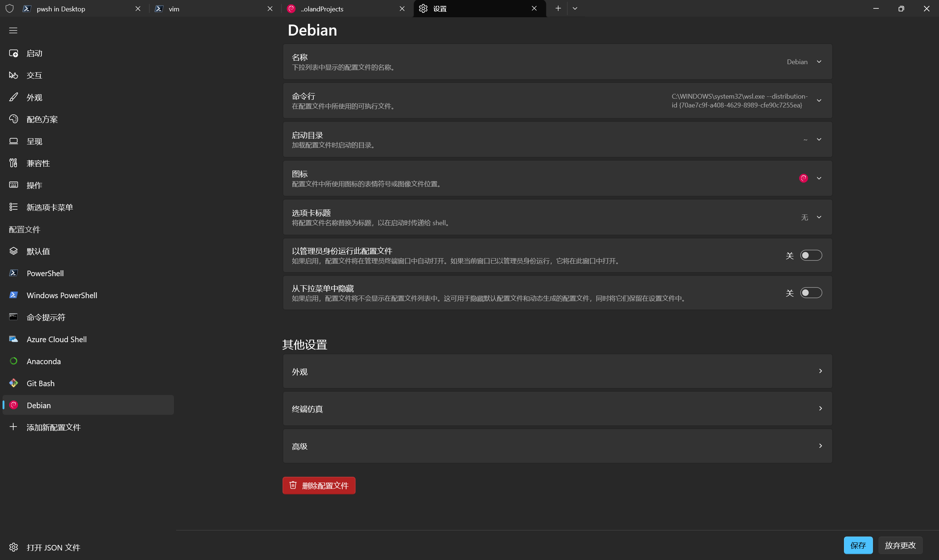Image resolution: width=939 pixels, height=560 pixels.
Task: Switch to the vim tab
Action: (x=174, y=9)
